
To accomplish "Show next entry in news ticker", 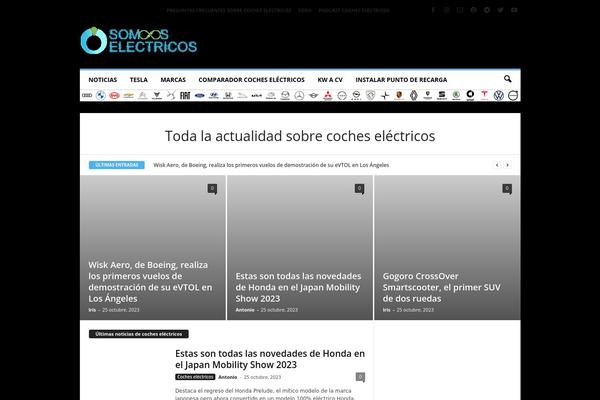I will (x=507, y=165).
